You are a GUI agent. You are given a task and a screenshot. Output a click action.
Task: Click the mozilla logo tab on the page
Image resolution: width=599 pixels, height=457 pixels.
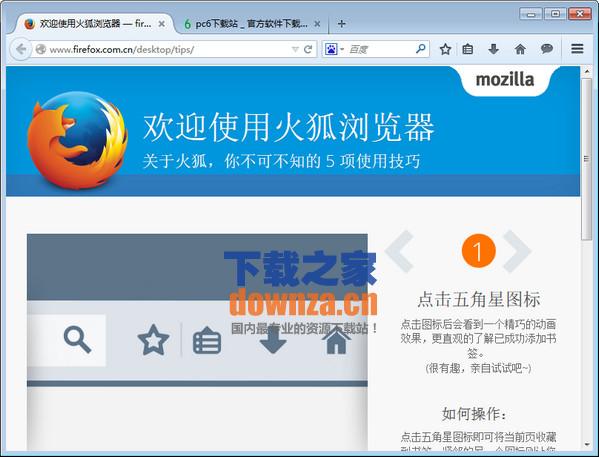505,79
